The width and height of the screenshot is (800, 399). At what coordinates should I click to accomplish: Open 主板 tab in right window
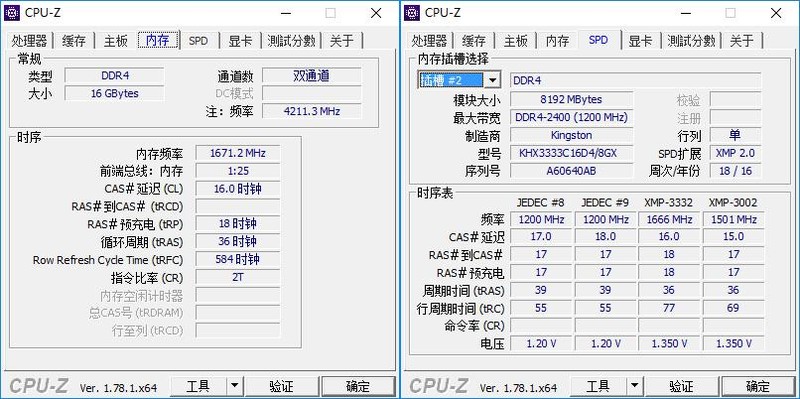(515, 41)
